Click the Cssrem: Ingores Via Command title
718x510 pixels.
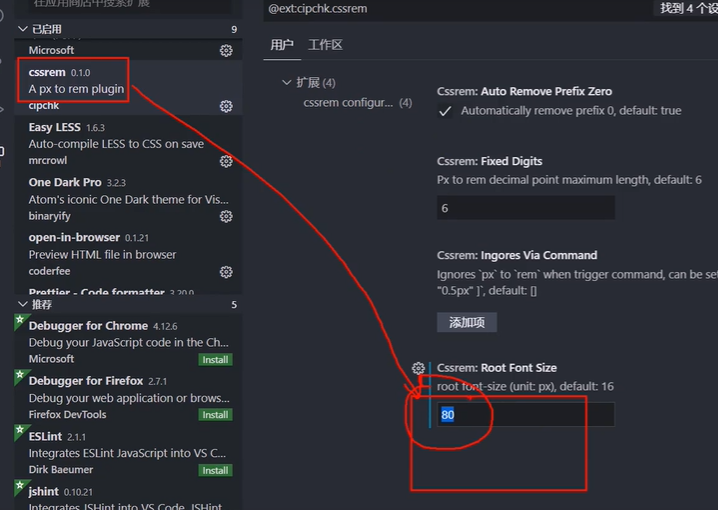click(x=517, y=255)
